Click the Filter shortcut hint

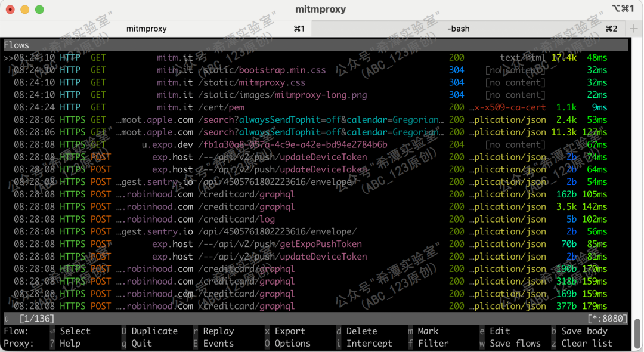tap(434, 344)
